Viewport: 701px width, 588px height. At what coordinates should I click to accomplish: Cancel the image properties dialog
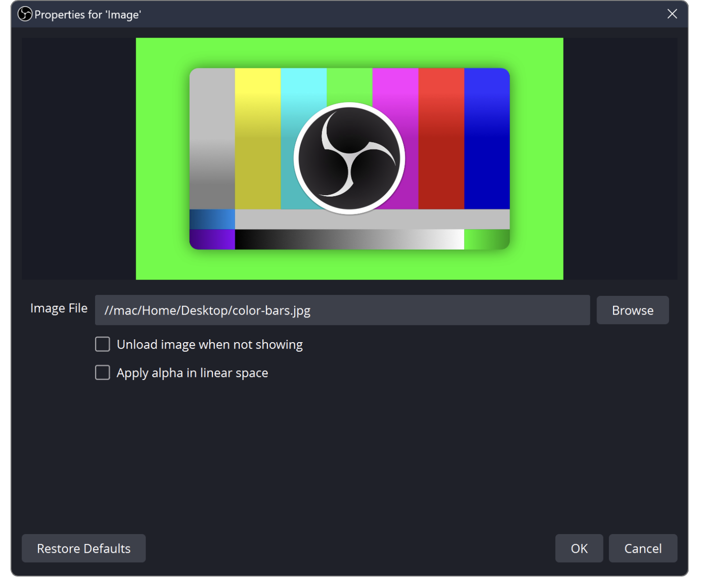pyautogui.click(x=642, y=548)
